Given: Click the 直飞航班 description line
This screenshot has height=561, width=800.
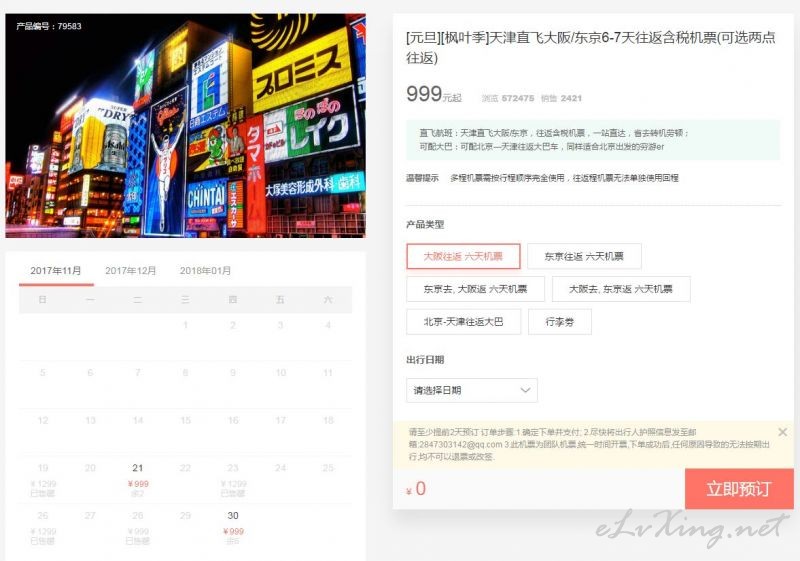Looking at the screenshot, I should 554,133.
